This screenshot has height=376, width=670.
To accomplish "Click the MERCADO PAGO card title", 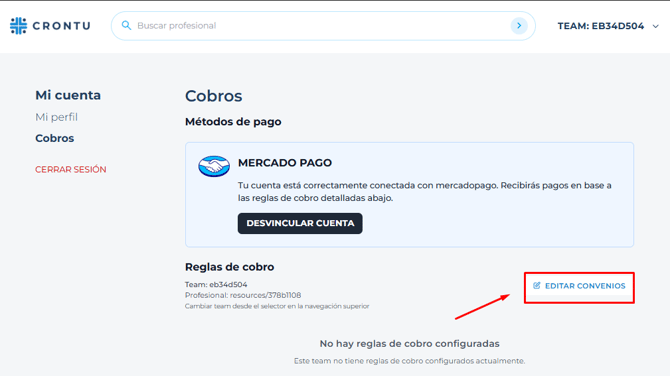I will (x=285, y=163).
